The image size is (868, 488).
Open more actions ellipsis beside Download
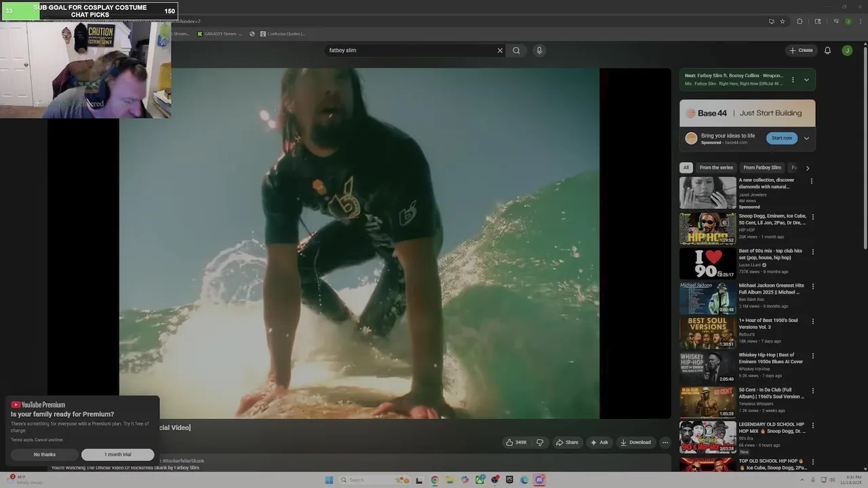click(x=665, y=443)
